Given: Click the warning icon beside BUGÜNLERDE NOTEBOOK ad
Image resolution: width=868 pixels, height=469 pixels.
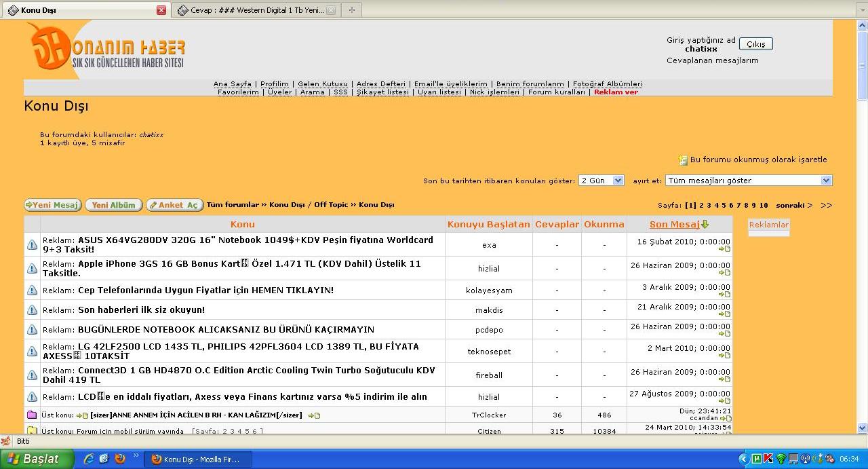Looking at the screenshot, I should point(32,329).
